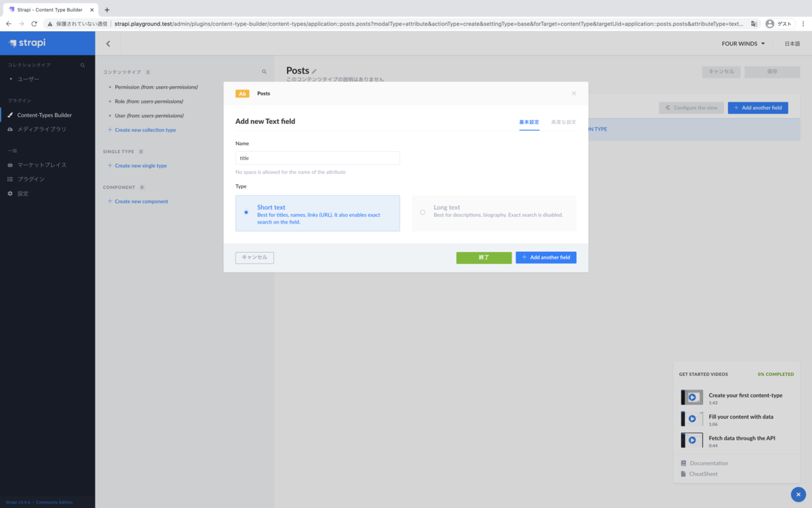Screen dimensions: 812x508
Task: Open the FOUR WINDS user dropdown
Action: point(743,43)
